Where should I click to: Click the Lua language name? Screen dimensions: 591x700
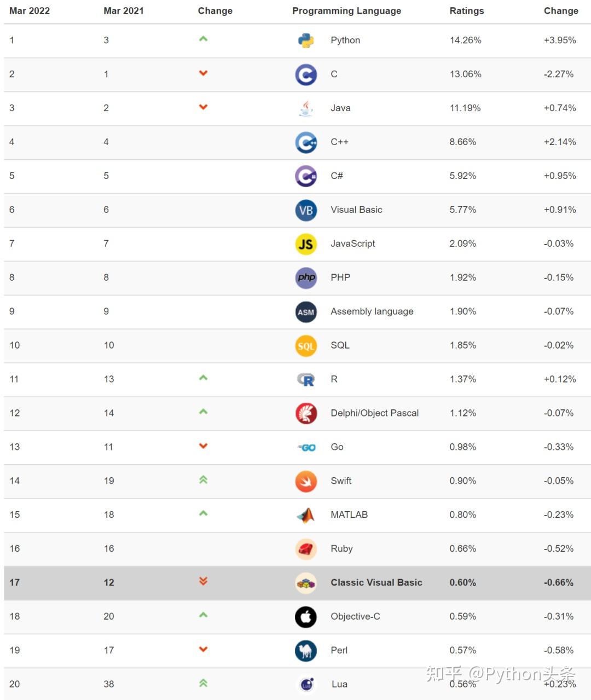click(339, 684)
